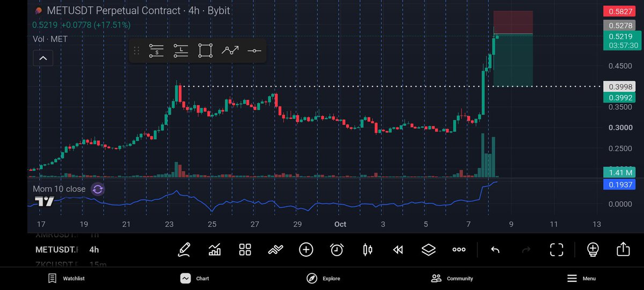Tap the TradingView logo
The image size is (644, 290).
click(x=44, y=202)
